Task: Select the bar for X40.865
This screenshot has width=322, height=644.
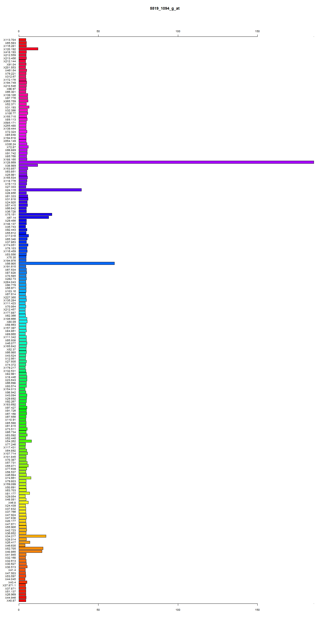Action: click(x=30, y=551)
